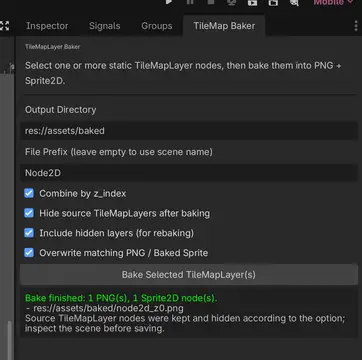Select the TileMap Baker tab
Screen dimensions: 362x360
pos(224,26)
